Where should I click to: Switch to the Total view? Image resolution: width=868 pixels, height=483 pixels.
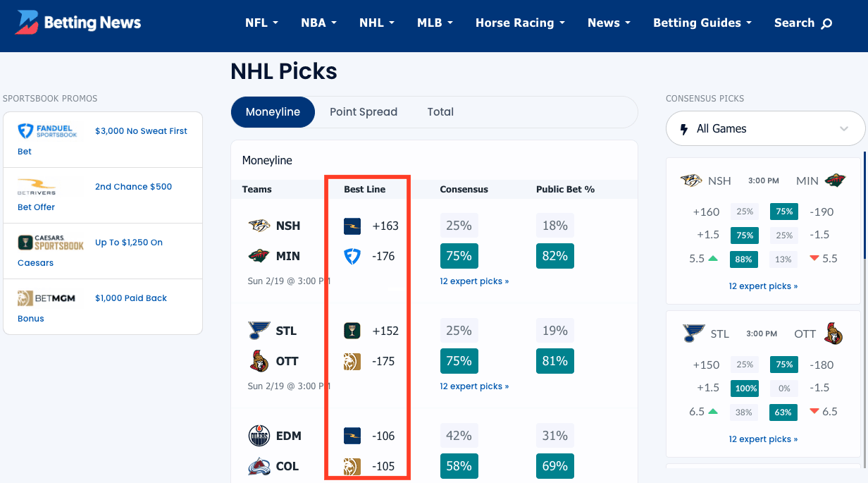point(440,112)
